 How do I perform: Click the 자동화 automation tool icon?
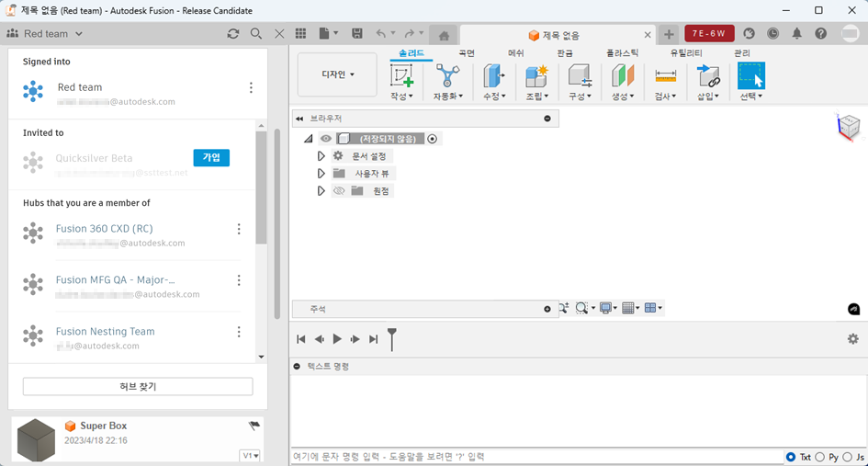tap(447, 76)
